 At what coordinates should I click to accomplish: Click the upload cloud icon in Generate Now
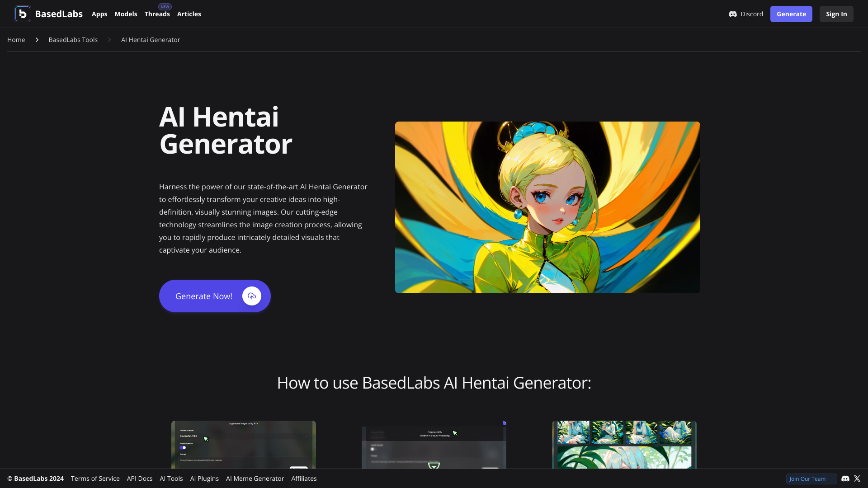(252, 296)
